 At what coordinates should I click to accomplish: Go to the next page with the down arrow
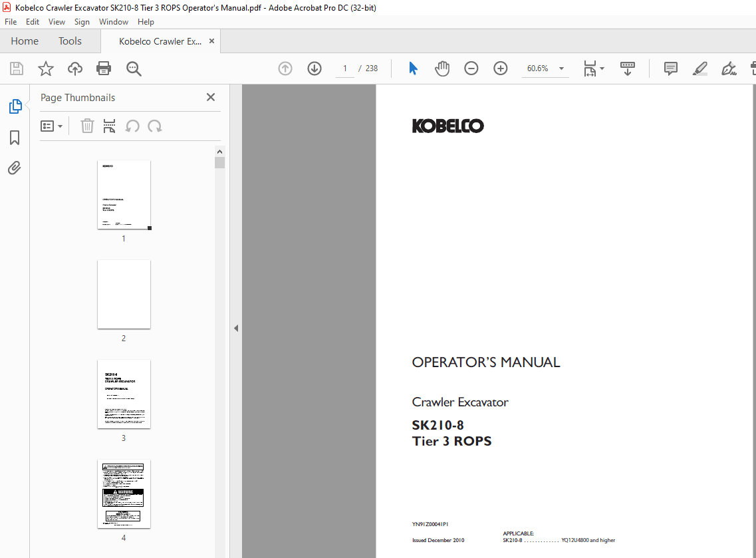pyautogui.click(x=314, y=69)
